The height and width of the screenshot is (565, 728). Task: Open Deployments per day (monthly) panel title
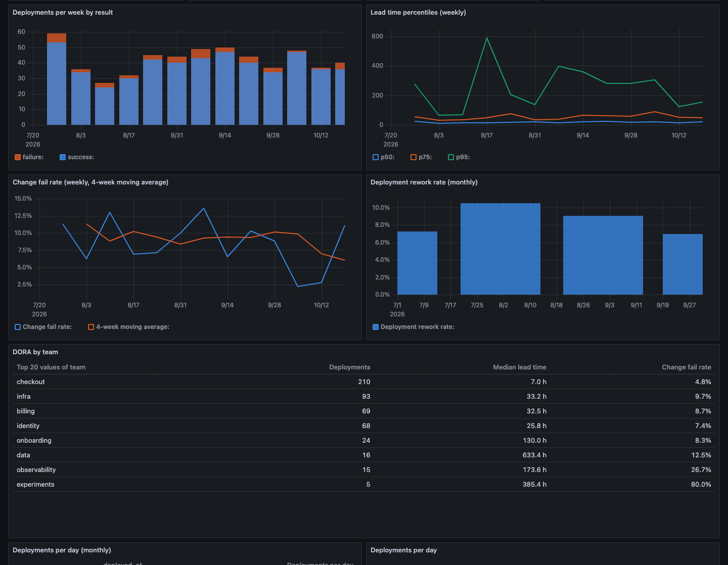pyautogui.click(x=62, y=550)
